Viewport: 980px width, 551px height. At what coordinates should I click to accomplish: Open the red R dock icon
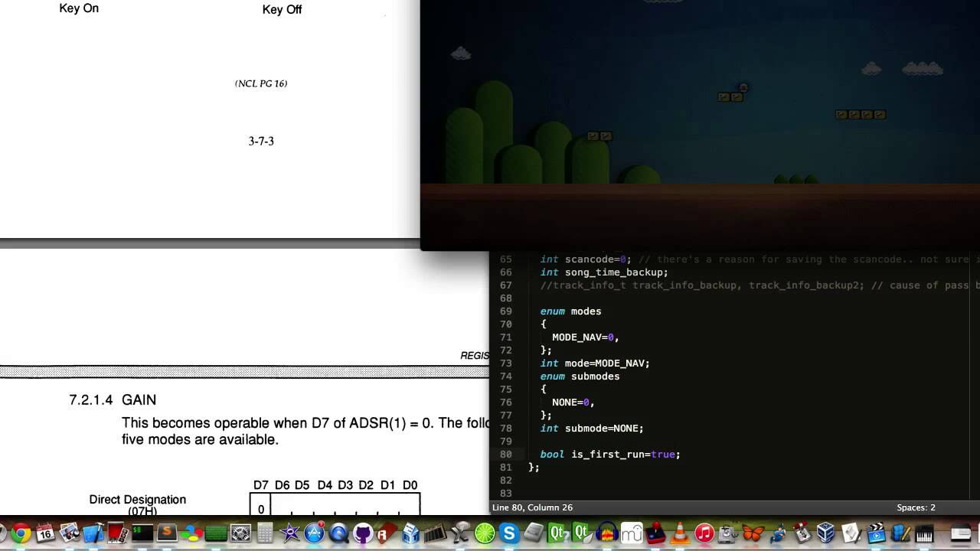pos(387,533)
